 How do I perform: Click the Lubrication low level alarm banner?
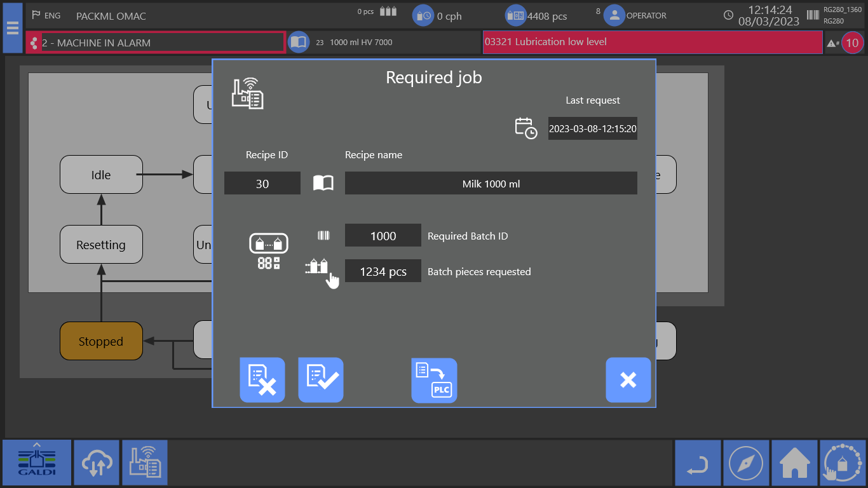[652, 42]
